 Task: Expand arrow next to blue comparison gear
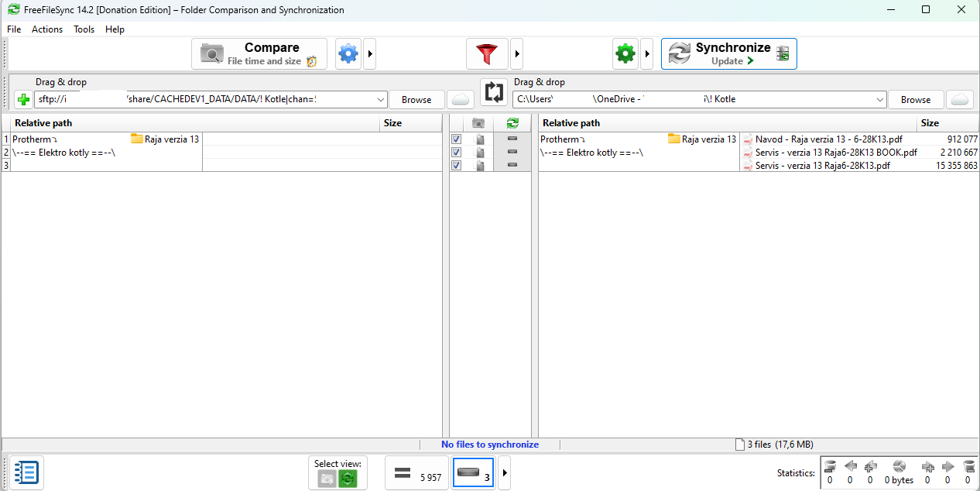click(370, 54)
